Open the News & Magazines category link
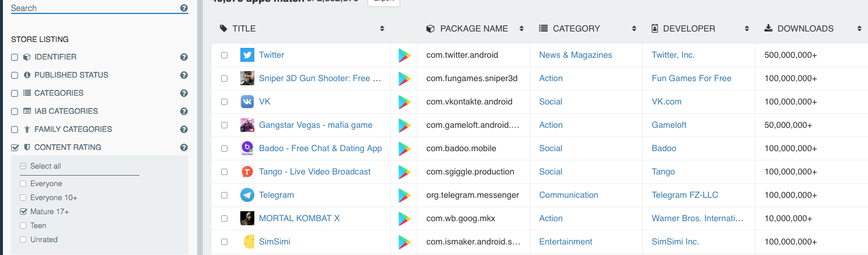 click(576, 55)
